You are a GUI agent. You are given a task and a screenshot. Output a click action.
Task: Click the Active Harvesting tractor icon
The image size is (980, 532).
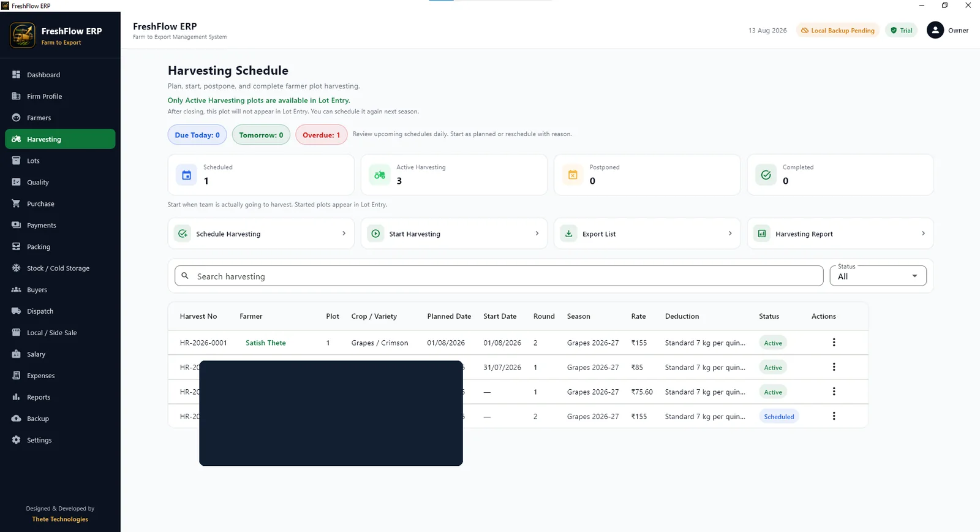point(380,175)
